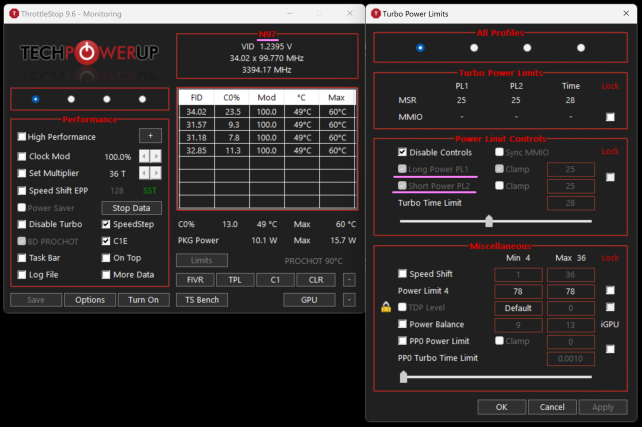Confirm with OK in Turbo Power Limits
This screenshot has height=427, width=642.
pos(502,407)
